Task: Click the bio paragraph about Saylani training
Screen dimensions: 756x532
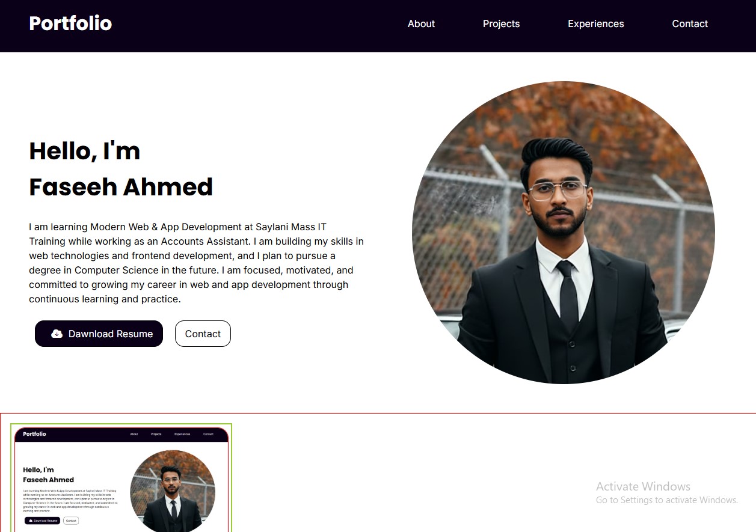Action: click(x=197, y=263)
